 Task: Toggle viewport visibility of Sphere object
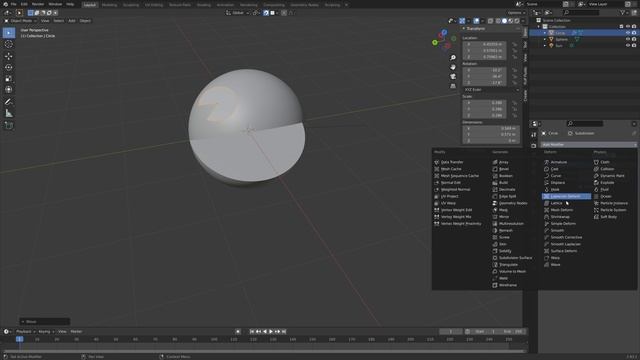pyautogui.click(x=628, y=39)
